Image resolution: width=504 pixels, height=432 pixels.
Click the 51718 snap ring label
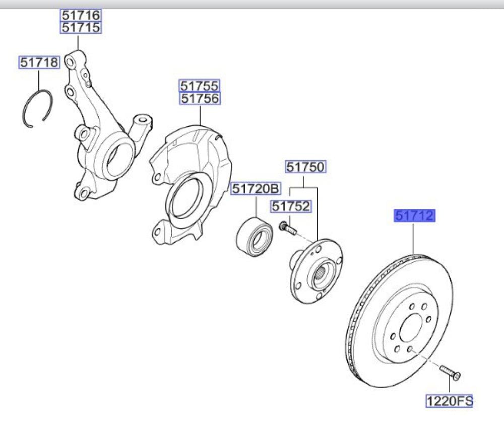(39, 62)
